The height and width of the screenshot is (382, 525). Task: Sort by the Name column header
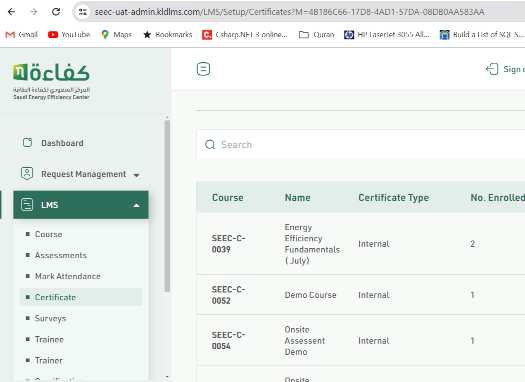[297, 198]
